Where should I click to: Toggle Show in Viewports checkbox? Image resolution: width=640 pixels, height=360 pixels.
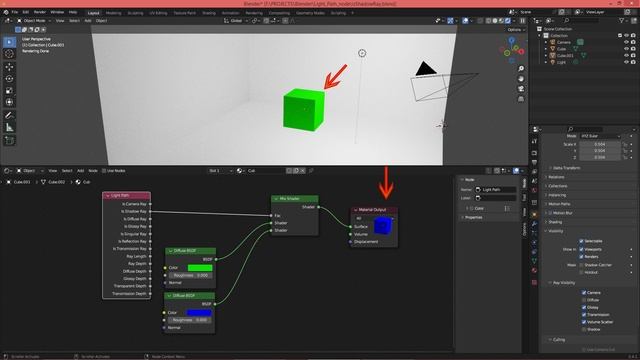click(581, 249)
